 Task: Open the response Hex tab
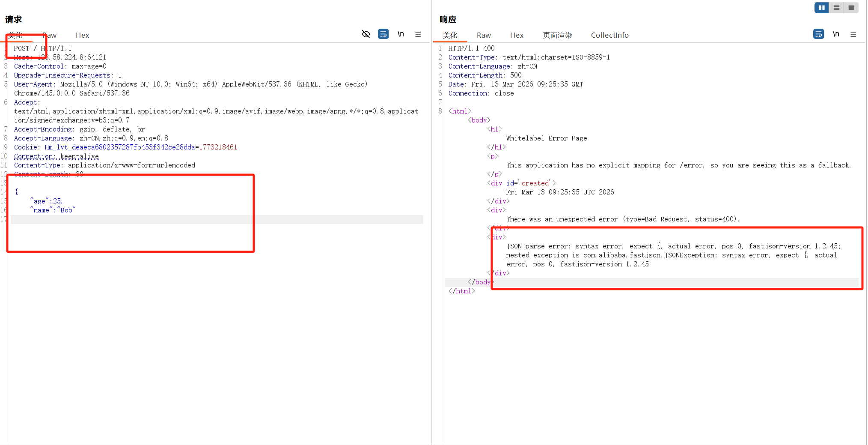click(517, 35)
